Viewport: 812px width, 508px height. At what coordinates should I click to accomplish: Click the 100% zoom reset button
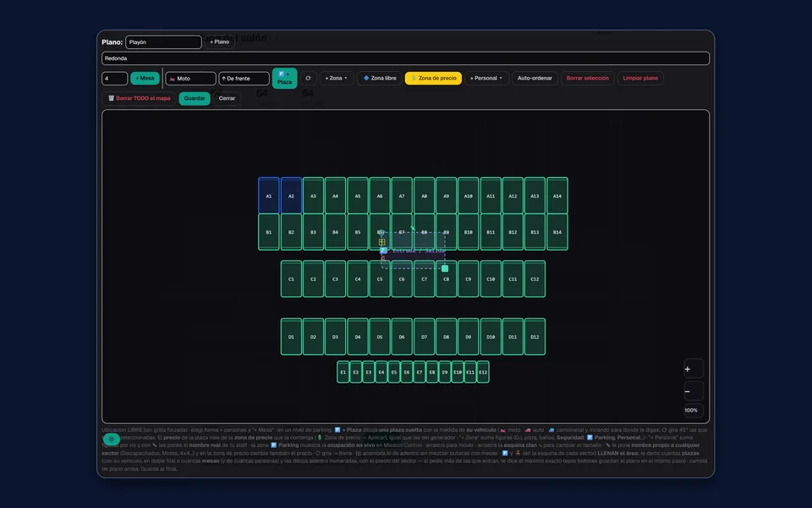(694, 411)
